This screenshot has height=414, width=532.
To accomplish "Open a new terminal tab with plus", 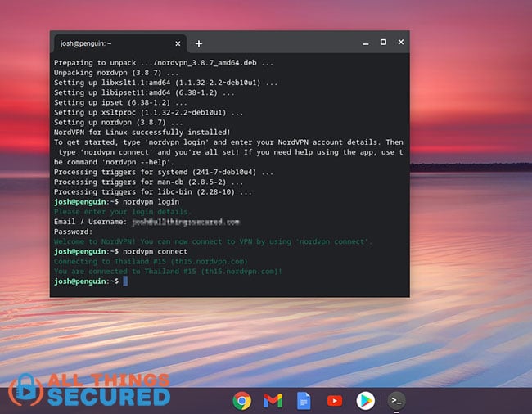I will [199, 43].
